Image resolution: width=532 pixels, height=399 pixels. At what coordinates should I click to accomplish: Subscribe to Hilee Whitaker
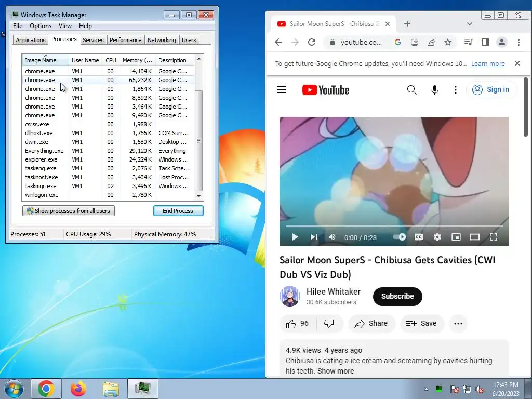397,296
